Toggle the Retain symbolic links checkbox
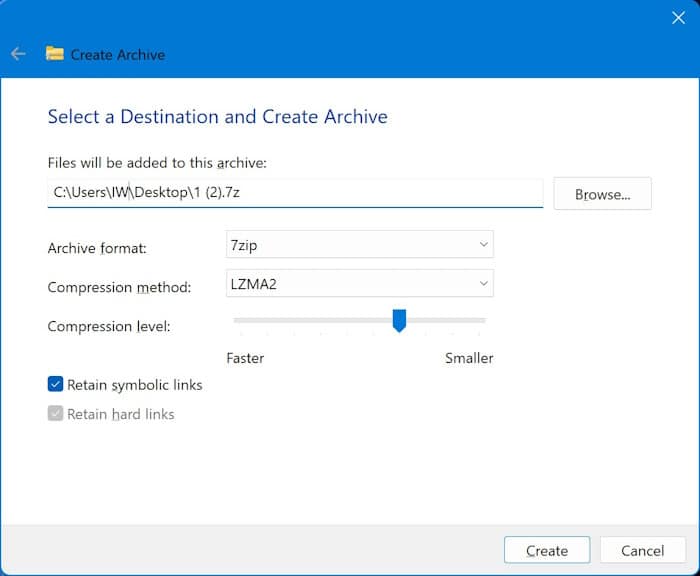Screen dimensions: 700x576 [55, 384]
